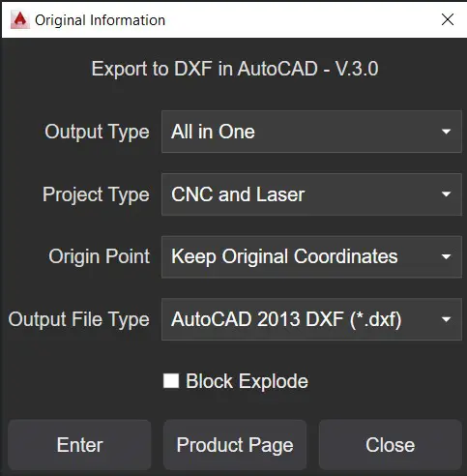467x476 pixels.
Task: Click the Close button at bottom
Action: click(x=391, y=445)
